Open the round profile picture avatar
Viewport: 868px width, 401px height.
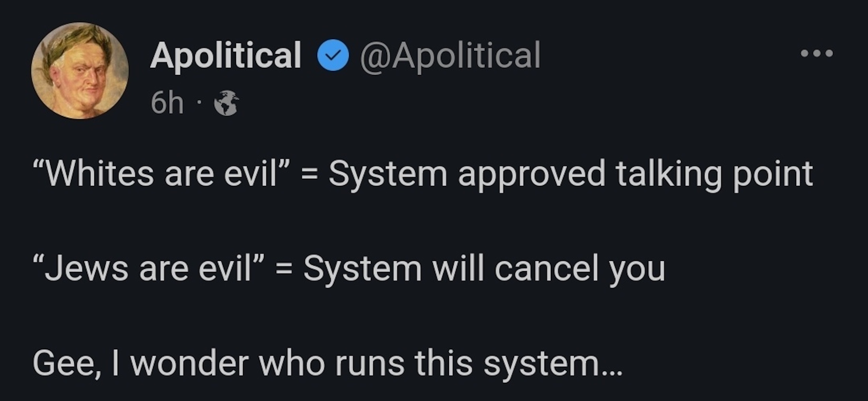[80, 71]
